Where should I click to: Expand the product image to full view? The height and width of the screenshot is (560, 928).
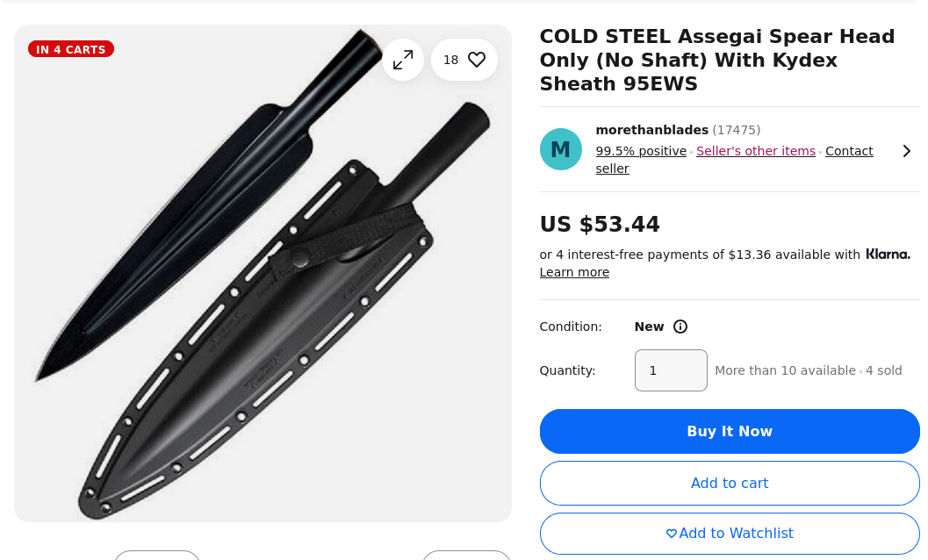click(403, 60)
